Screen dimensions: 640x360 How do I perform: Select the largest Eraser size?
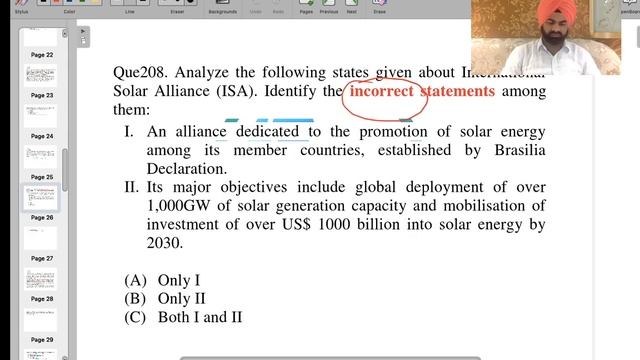pyautogui.click(x=191, y=2)
